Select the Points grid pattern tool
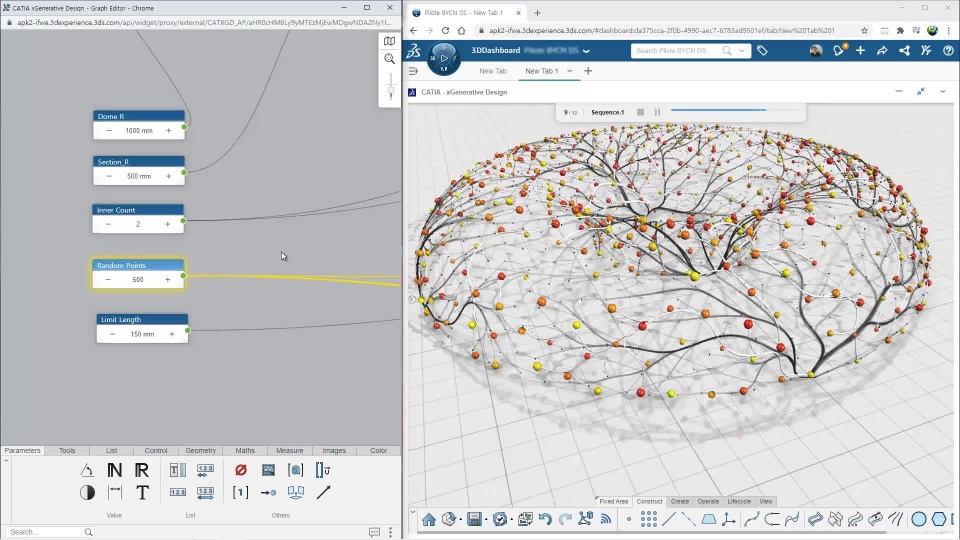This screenshot has height=540, width=960. pos(648,519)
